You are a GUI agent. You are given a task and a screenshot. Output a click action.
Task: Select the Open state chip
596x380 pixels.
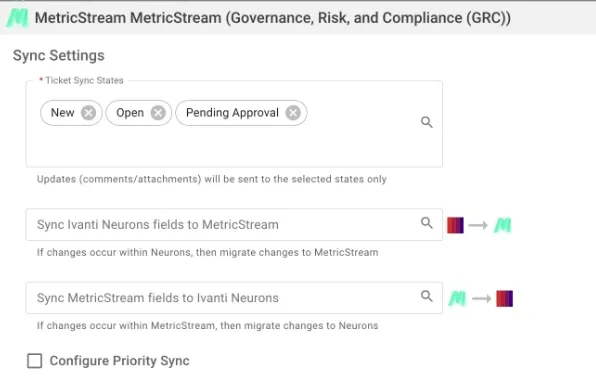(x=139, y=113)
